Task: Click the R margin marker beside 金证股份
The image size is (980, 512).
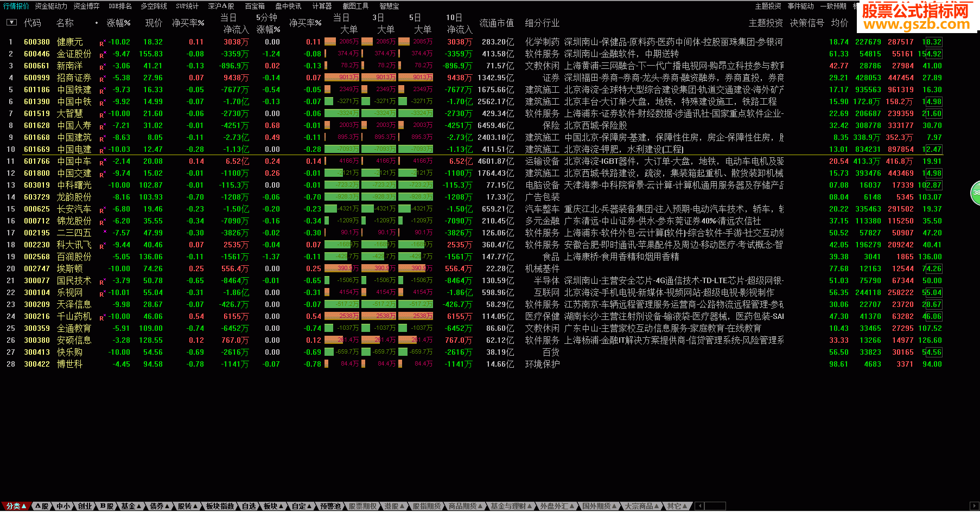Action: tap(102, 55)
